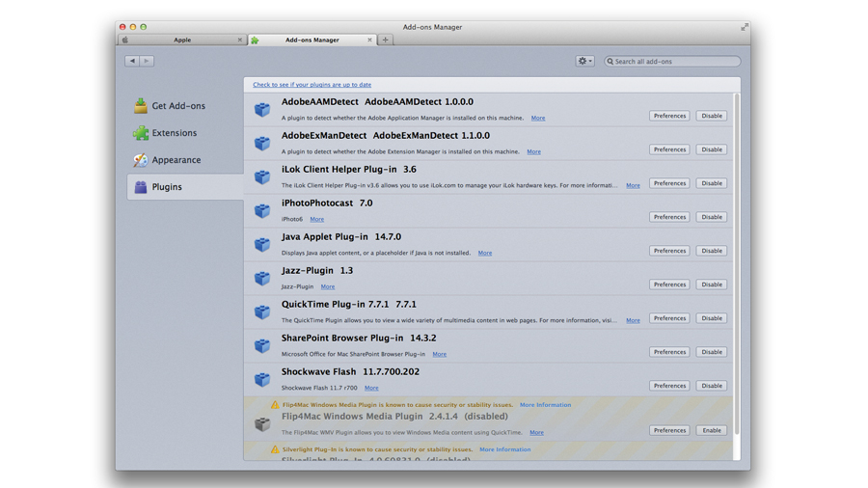868x488 pixels.
Task: Disable iLok Client Helper Plug-in
Action: pyautogui.click(x=712, y=183)
